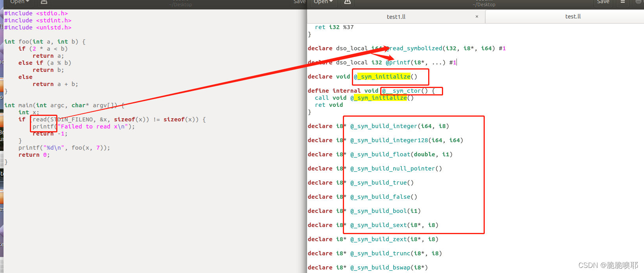644x273 pixels.
Task: Click new document icon in right editor window
Action: 348,2
